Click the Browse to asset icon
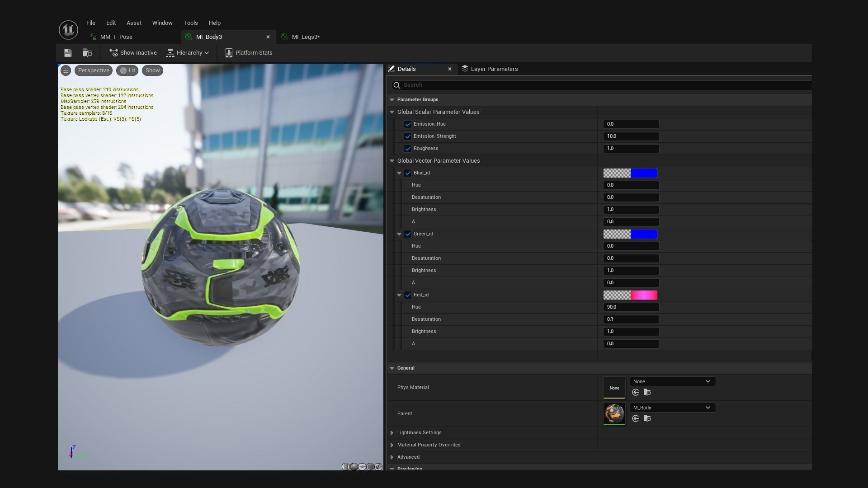This screenshot has height=488, width=868. click(x=88, y=53)
